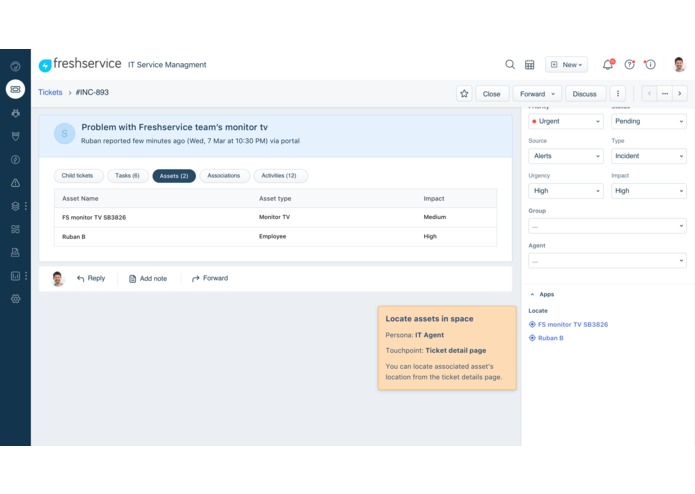Open the shield icon in sidebar

point(15,136)
